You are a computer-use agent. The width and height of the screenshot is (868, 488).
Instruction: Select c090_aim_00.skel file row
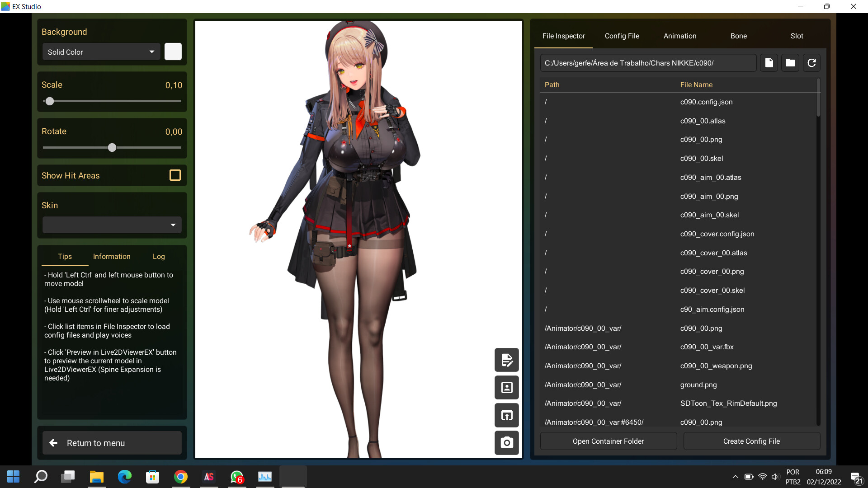pyautogui.click(x=678, y=215)
